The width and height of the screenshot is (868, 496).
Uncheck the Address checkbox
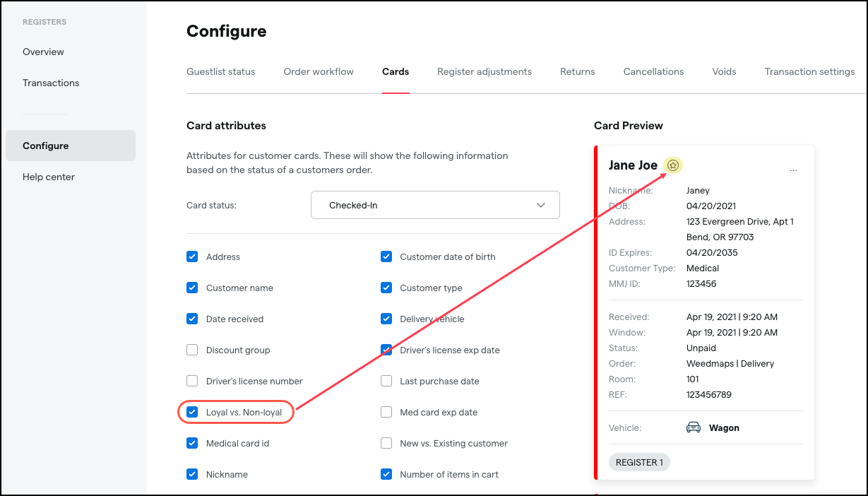(x=192, y=256)
